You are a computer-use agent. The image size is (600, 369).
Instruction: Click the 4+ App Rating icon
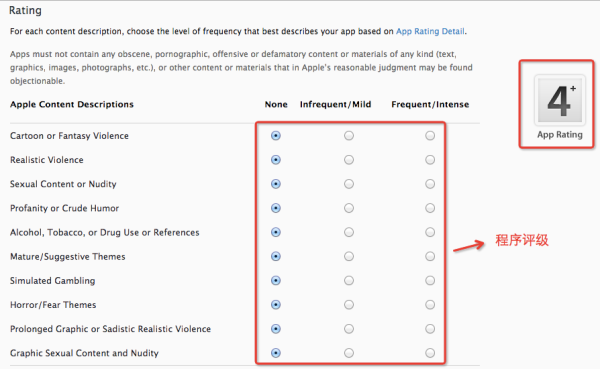(x=560, y=100)
